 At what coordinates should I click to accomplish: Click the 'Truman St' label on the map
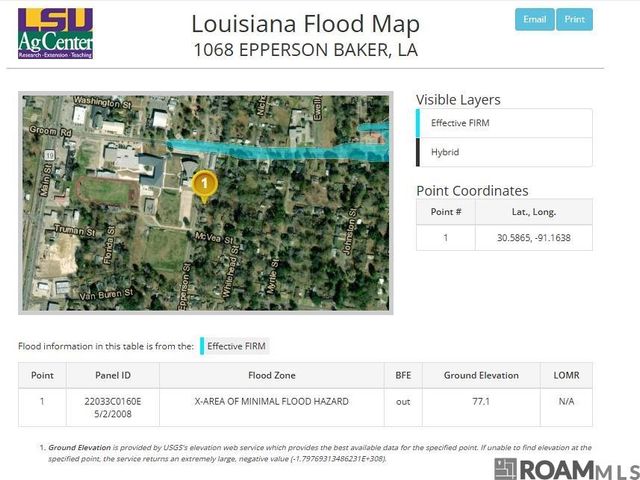[x=74, y=231]
